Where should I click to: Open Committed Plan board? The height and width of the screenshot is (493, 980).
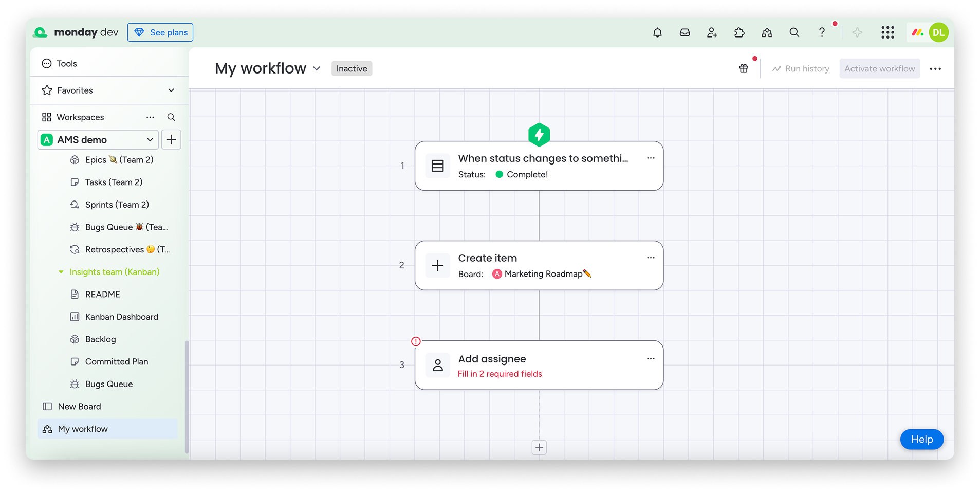pyautogui.click(x=116, y=361)
